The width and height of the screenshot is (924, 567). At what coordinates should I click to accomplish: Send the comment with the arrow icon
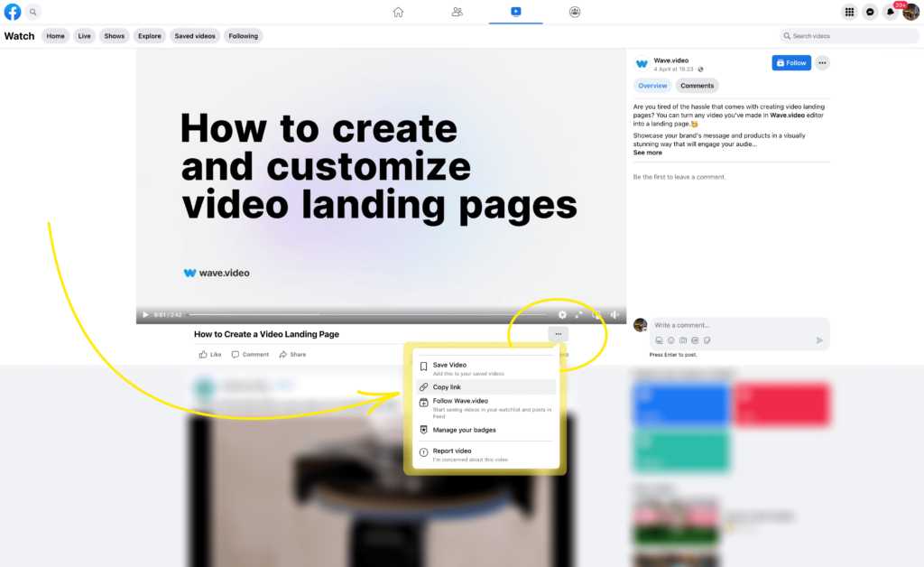(x=819, y=340)
